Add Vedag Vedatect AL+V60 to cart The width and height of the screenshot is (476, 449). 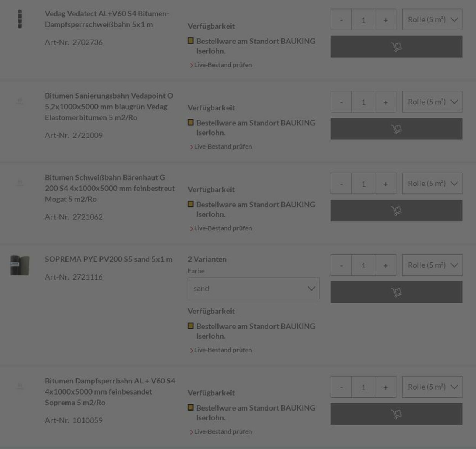click(x=396, y=46)
